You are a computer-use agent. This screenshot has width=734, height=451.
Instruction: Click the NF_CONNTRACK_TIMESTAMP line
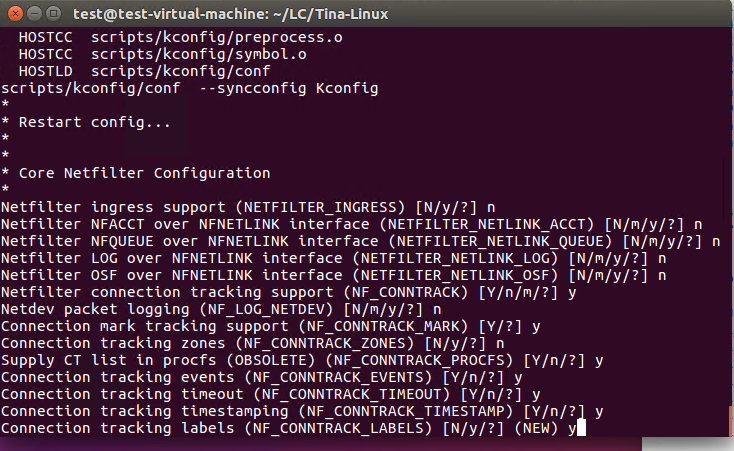[x=302, y=412]
